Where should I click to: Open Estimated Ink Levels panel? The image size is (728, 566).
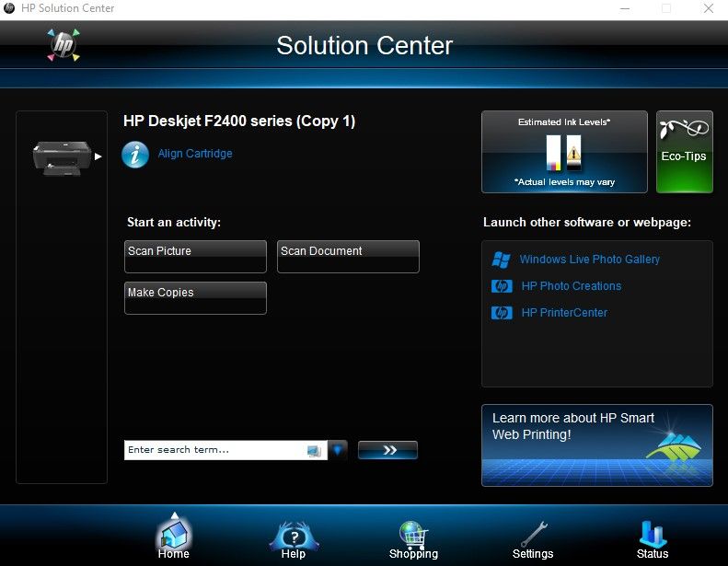(564, 152)
